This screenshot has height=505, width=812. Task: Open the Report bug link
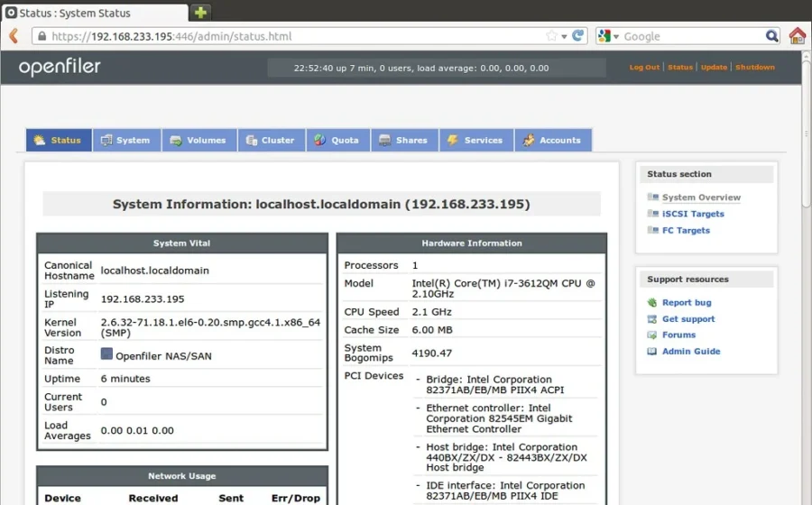click(x=687, y=303)
